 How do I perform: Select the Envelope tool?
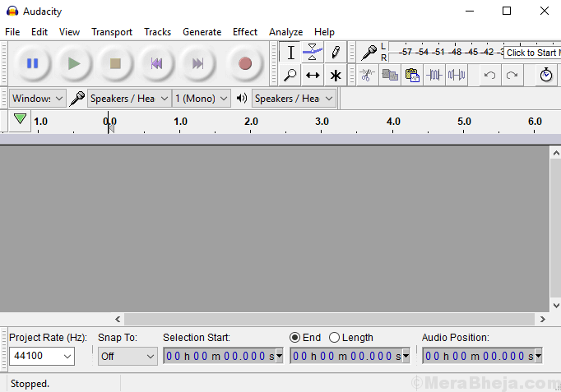313,53
